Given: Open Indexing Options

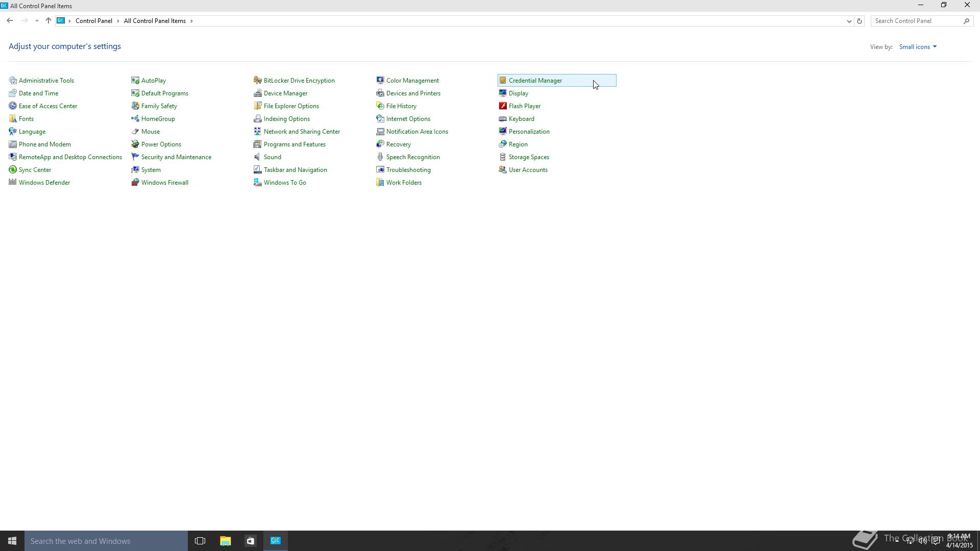Looking at the screenshot, I should [286, 119].
